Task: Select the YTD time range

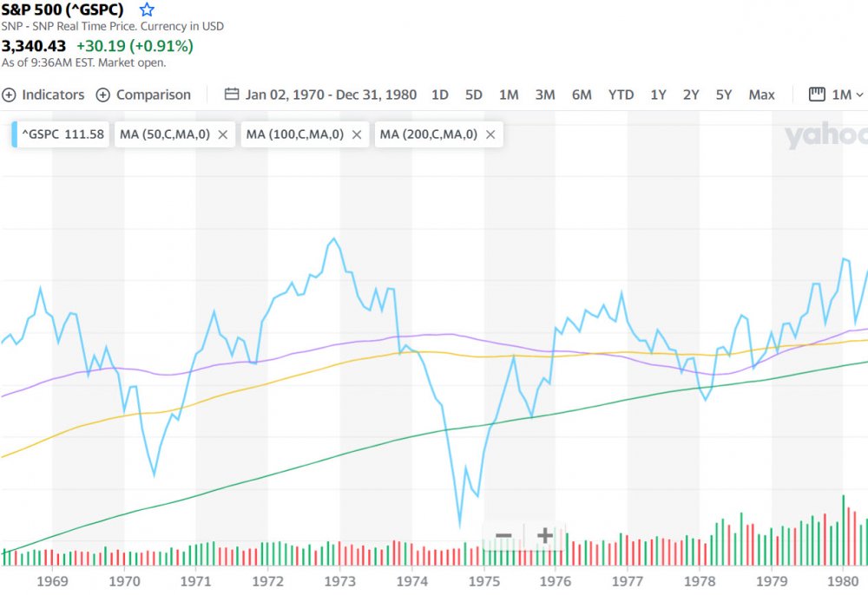Action: click(621, 95)
